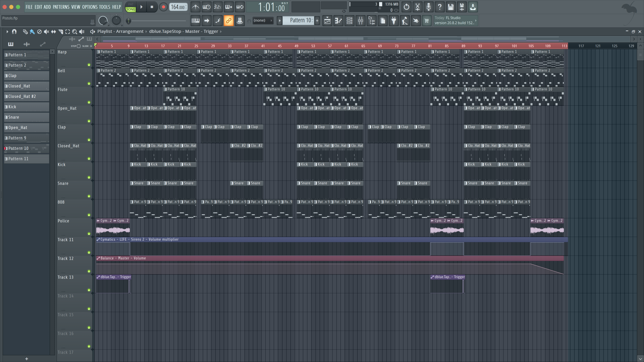Viewport: 644px width, 362px height.
Task: Open the playlist menu arrow
Action: [x=7, y=32]
